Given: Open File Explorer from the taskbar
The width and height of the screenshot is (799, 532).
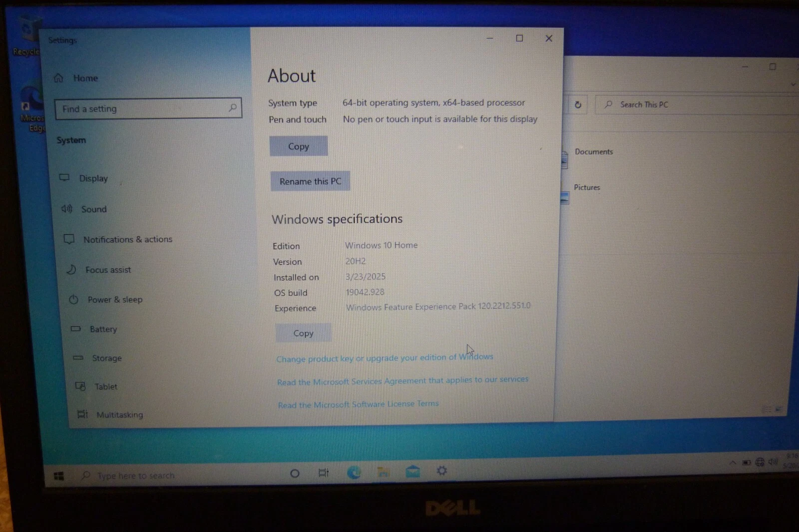Looking at the screenshot, I should click(x=384, y=472).
